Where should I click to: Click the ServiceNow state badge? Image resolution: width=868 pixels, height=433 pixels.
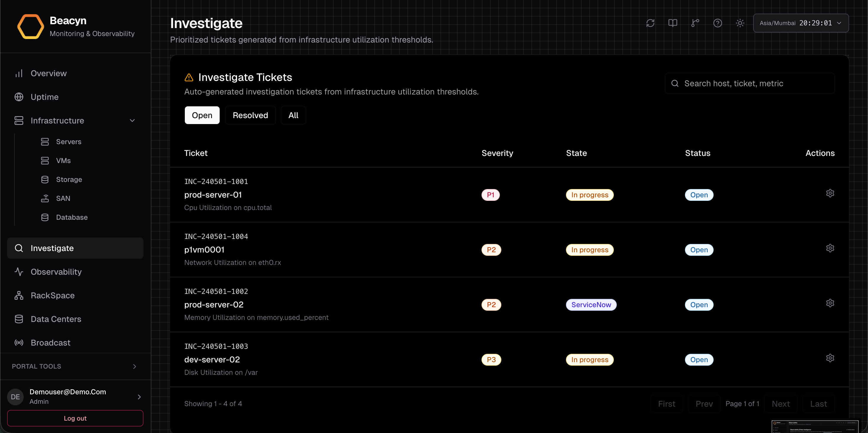click(x=591, y=305)
